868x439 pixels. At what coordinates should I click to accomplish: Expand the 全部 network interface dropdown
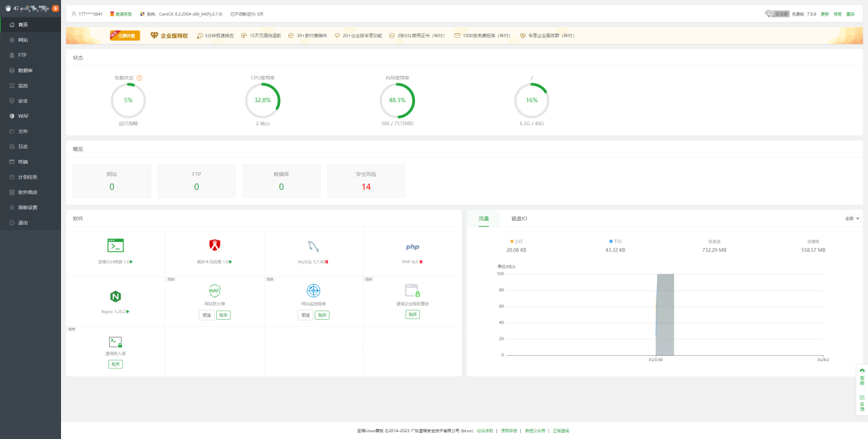(x=852, y=218)
